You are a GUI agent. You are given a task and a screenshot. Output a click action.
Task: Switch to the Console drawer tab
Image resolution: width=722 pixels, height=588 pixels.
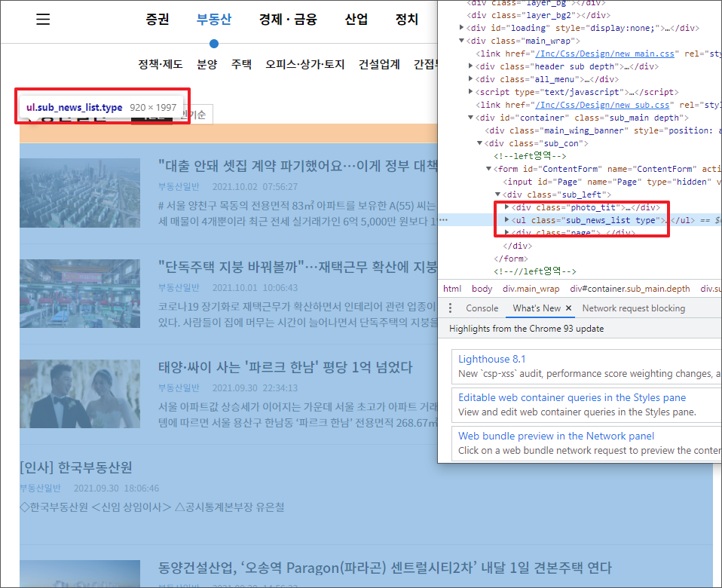tap(482, 308)
